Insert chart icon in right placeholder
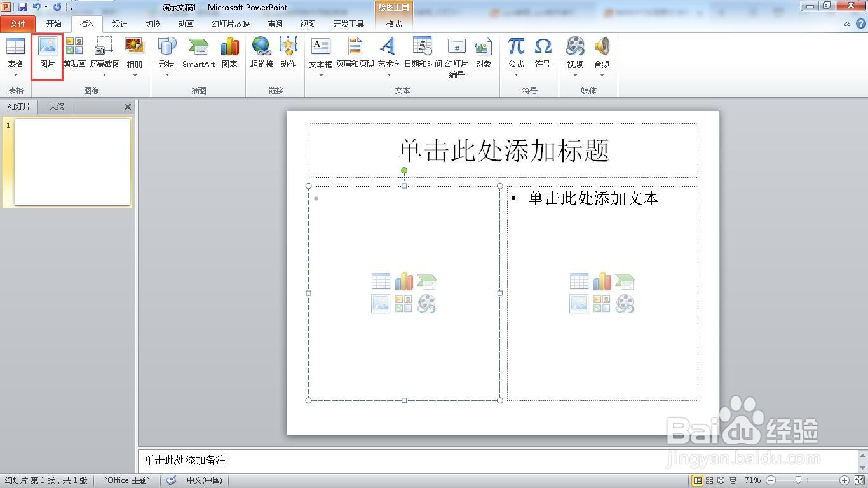 point(602,281)
